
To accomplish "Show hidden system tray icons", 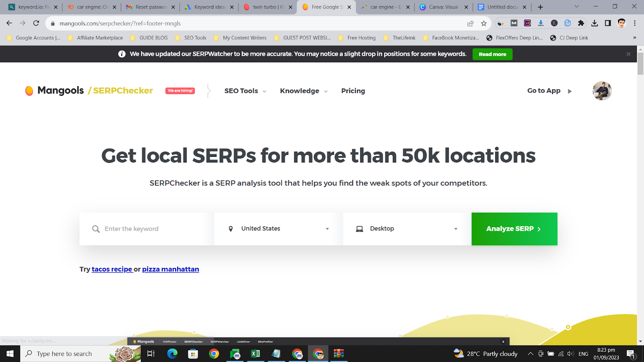I will coord(530,354).
